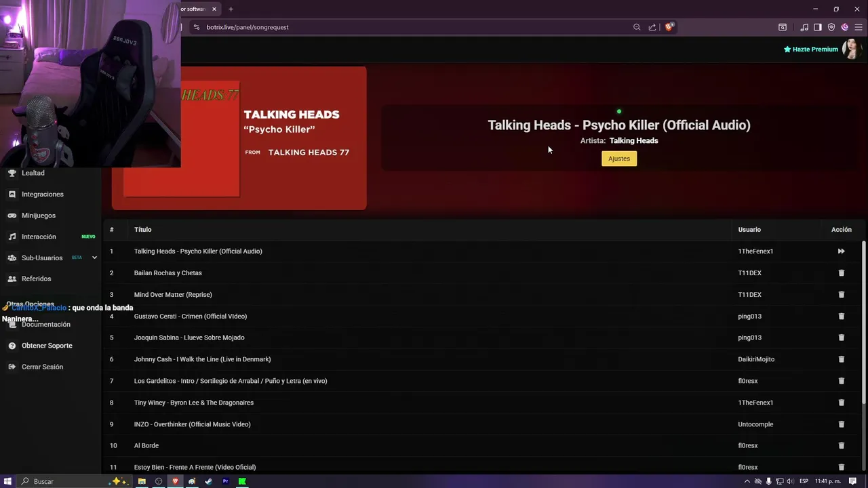Screen dimensions: 868x488
Task: Open Adobe Premiere Pro from the taskbar
Action: pyautogui.click(x=225, y=481)
